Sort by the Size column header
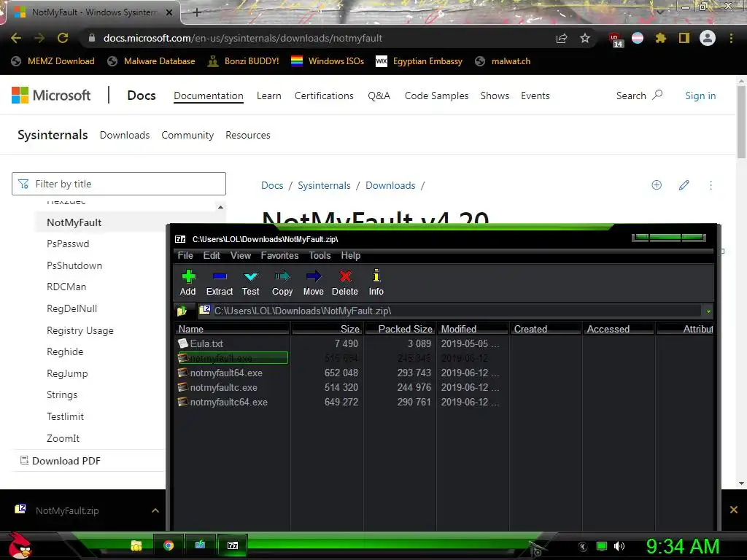Viewport: 747px width, 560px height. click(328, 329)
